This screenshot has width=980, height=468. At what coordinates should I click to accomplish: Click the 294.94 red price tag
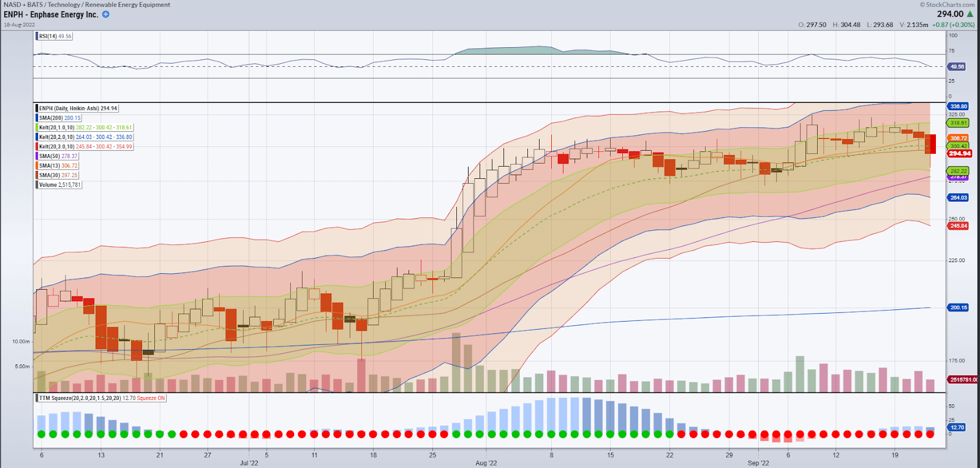click(x=960, y=154)
